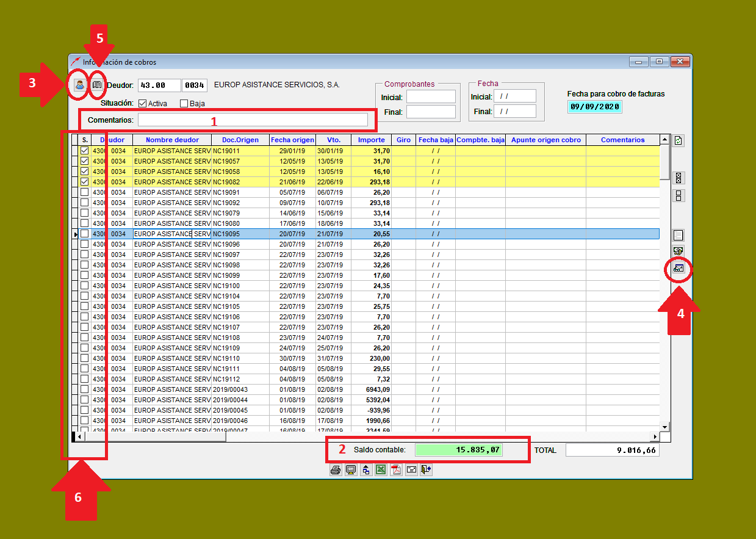Select all rows with the crossed boxes icon
The height and width of the screenshot is (539, 756).
678,178
